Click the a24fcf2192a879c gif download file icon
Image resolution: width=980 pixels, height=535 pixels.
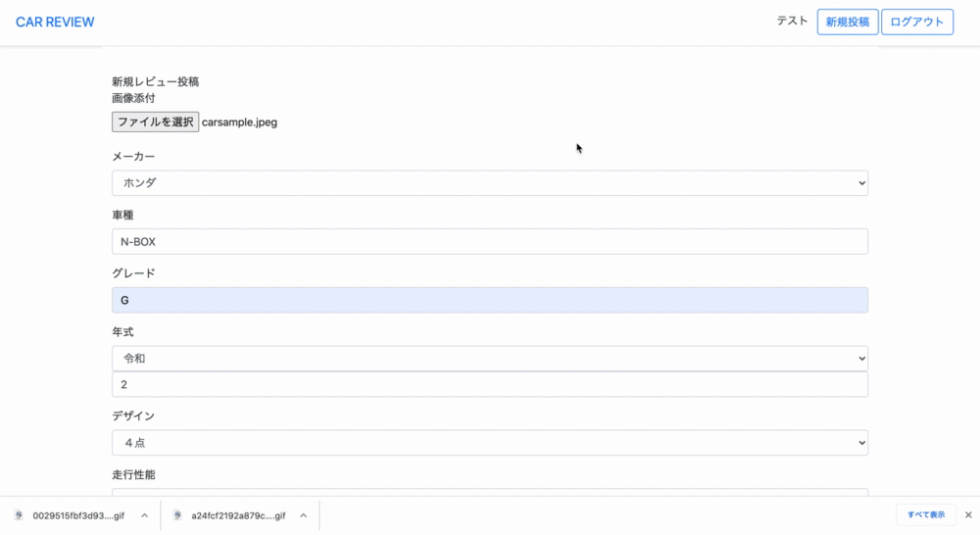[177, 515]
